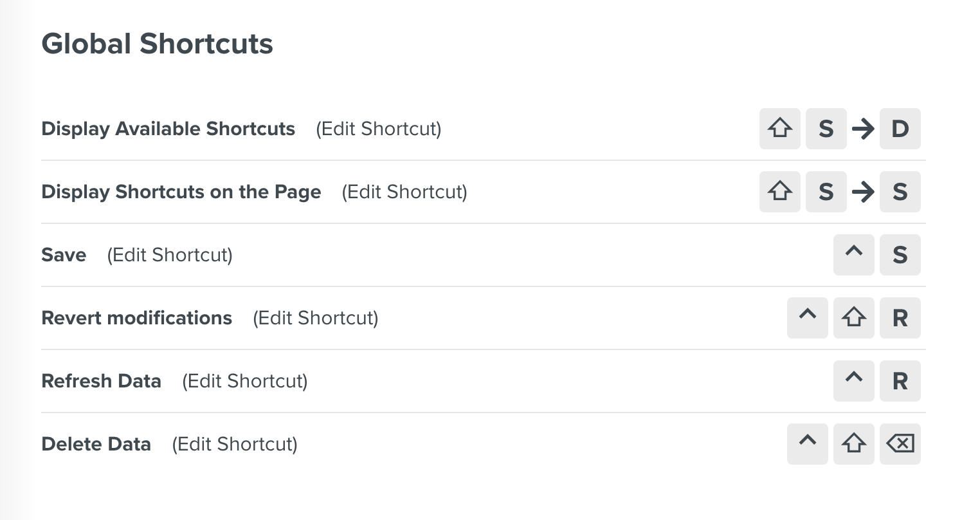Click the Ctrl keycap for Save shortcut

click(854, 255)
